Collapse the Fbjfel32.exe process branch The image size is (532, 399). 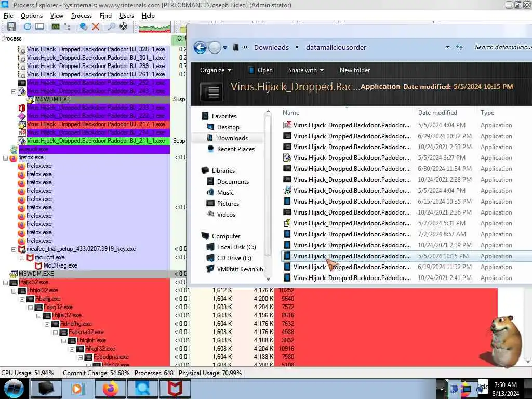click(x=38, y=315)
